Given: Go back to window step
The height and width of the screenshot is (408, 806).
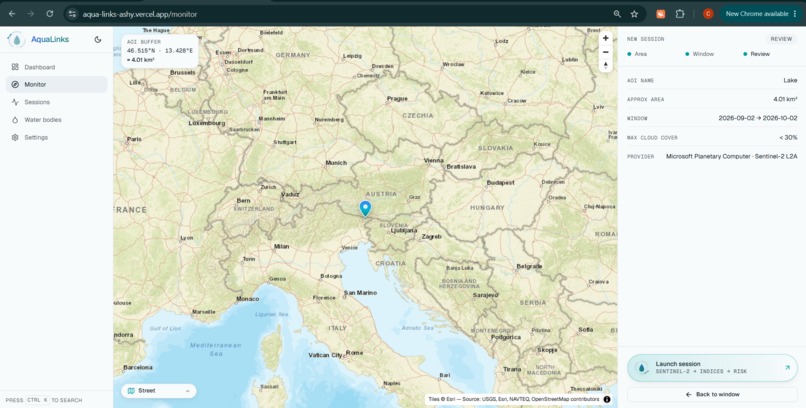Looking at the screenshot, I should click(712, 394).
